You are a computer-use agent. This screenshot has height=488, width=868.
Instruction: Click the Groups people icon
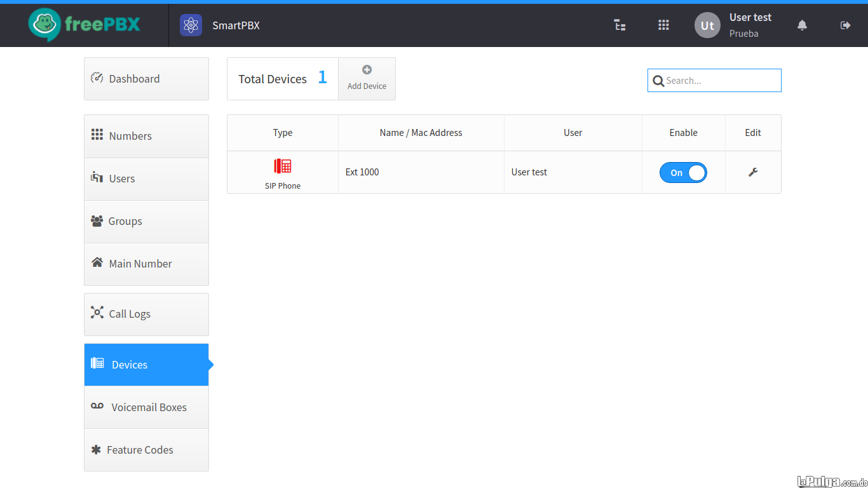(x=97, y=220)
